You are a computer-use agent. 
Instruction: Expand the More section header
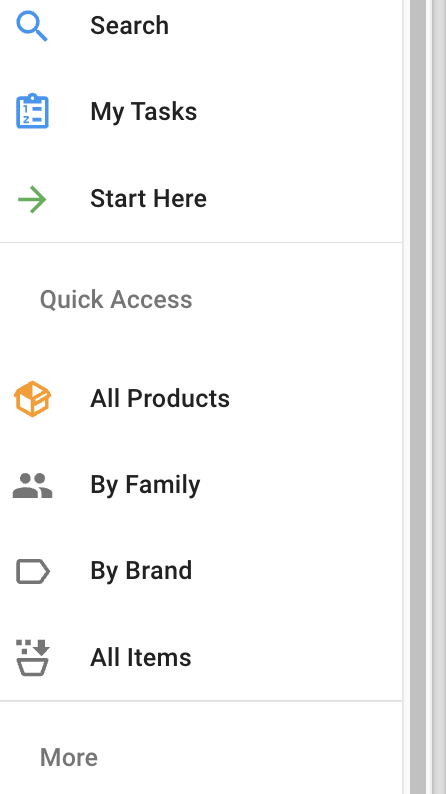click(69, 758)
